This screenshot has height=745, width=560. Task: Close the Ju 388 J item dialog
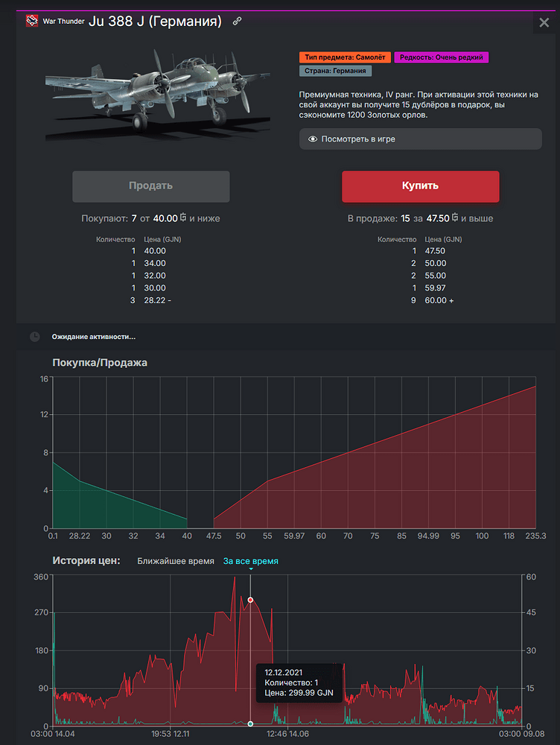[543, 22]
